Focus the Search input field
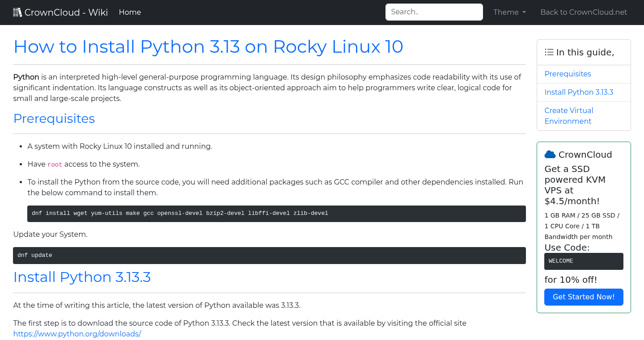644x340 pixels. (x=434, y=12)
